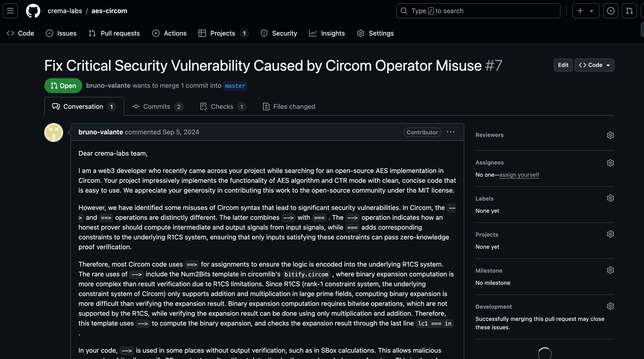Open the Security repository tab
This screenshot has height=359, width=644.
(x=278, y=33)
